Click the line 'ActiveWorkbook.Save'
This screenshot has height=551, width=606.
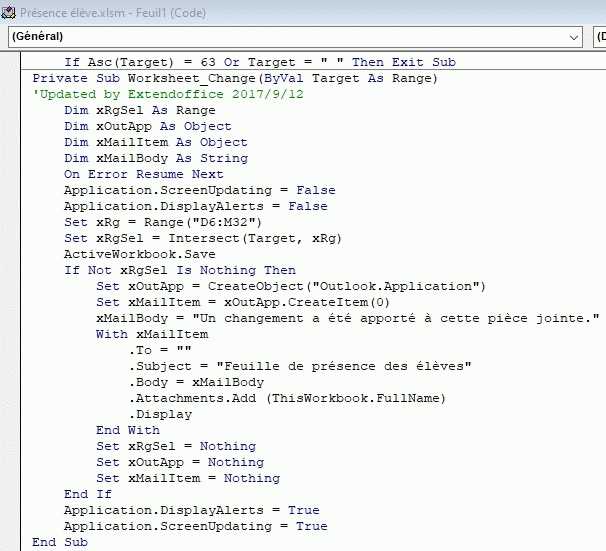(140, 254)
